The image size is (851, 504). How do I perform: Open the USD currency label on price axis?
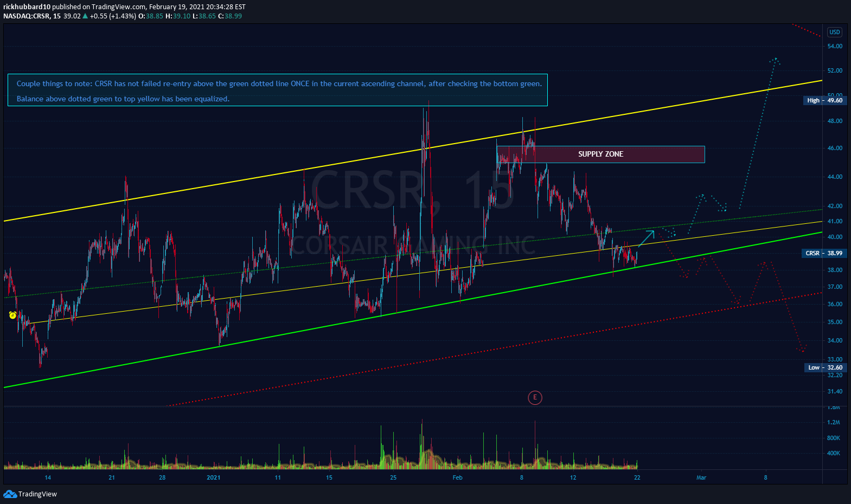(x=834, y=32)
